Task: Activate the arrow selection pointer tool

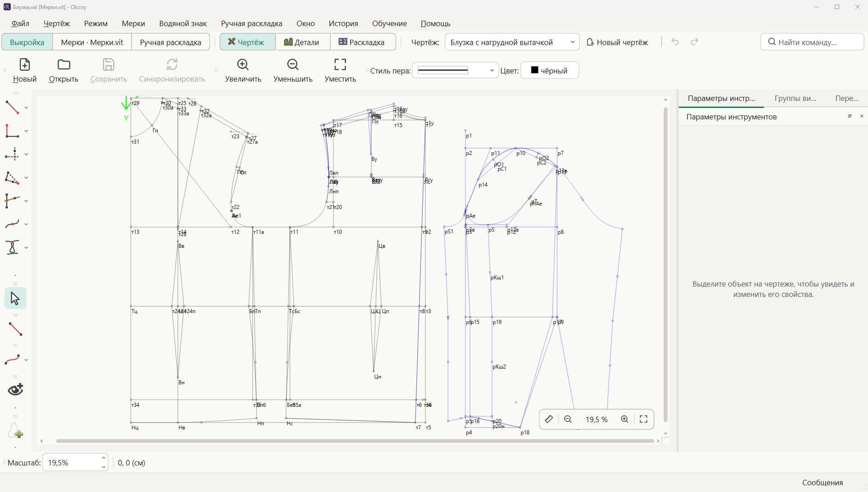Action: (15, 298)
